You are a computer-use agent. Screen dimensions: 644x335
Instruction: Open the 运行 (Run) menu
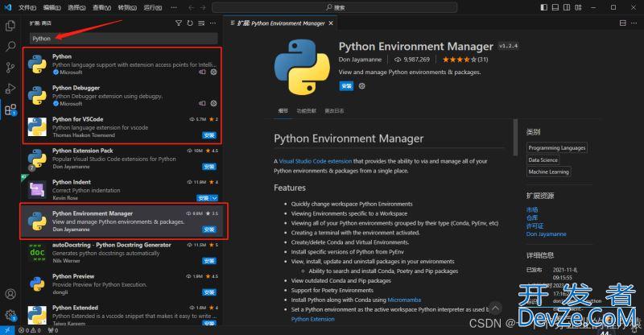coord(152,7)
